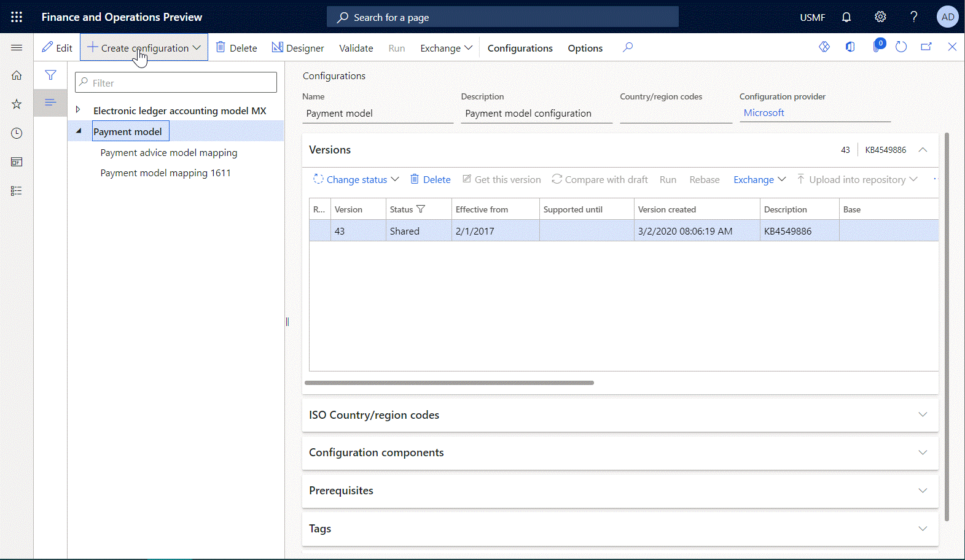Open the app launcher waffle icon
Screen dimensions: 965x560
pyautogui.click(x=17, y=17)
